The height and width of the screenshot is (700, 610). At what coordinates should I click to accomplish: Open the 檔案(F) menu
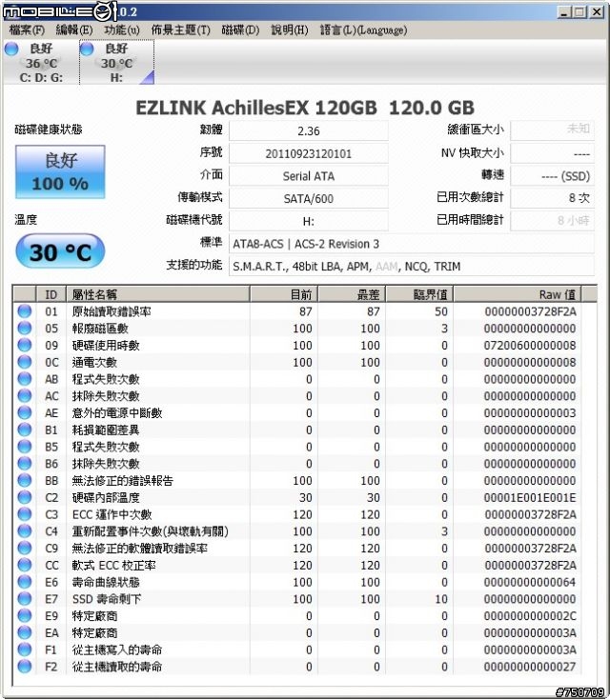click(27, 30)
